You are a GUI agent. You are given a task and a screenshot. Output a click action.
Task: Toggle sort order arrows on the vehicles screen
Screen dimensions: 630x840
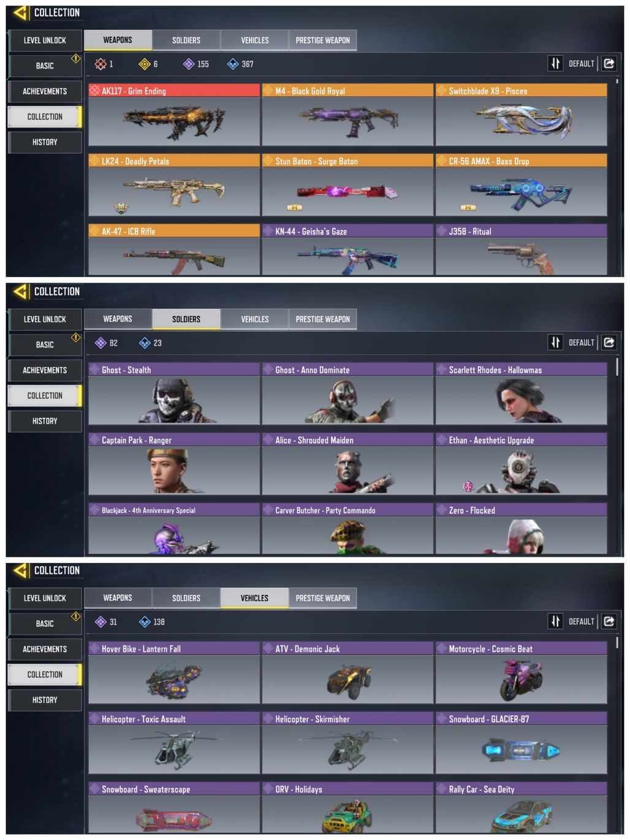pos(555,621)
